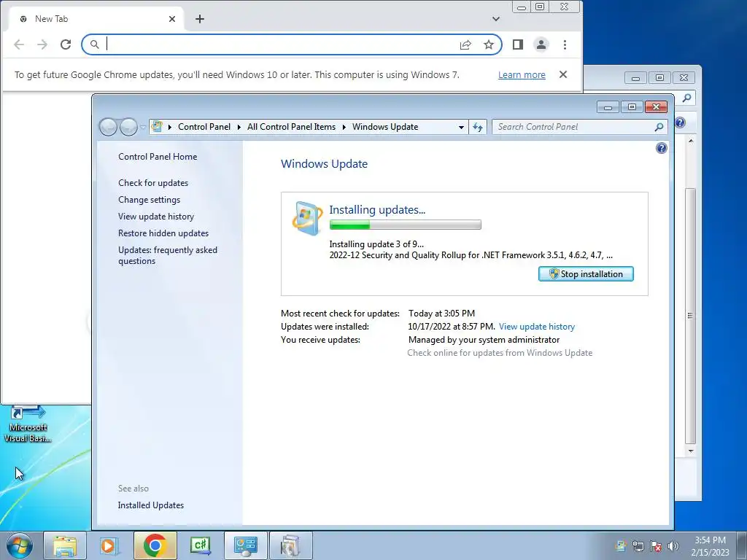Click All Control Panel Items breadcrumb
Image resolution: width=747 pixels, height=560 pixels.
(291, 127)
